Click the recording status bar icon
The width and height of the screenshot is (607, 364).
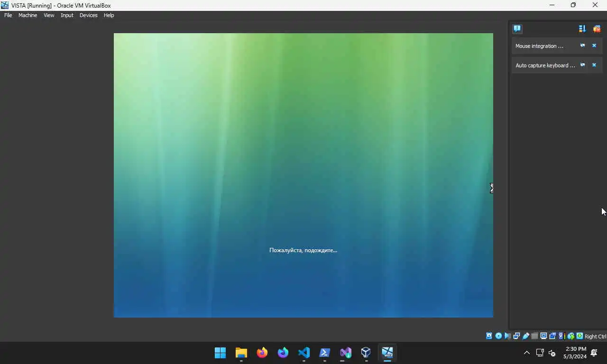(552, 336)
